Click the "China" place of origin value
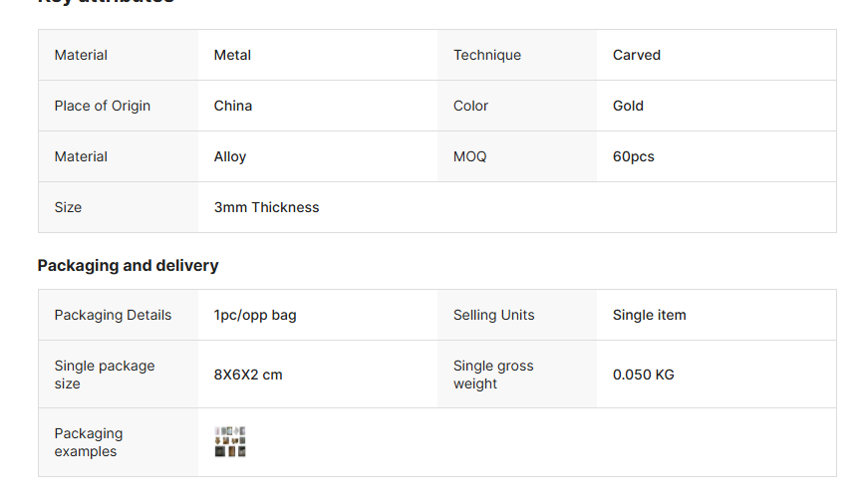 pos(233,106)
